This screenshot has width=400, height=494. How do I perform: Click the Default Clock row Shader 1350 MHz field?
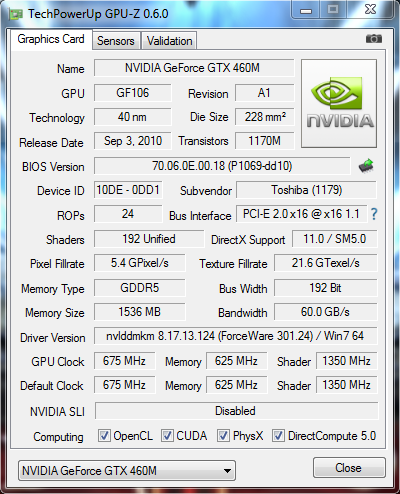pyautogui.click(x=346, y=385)
